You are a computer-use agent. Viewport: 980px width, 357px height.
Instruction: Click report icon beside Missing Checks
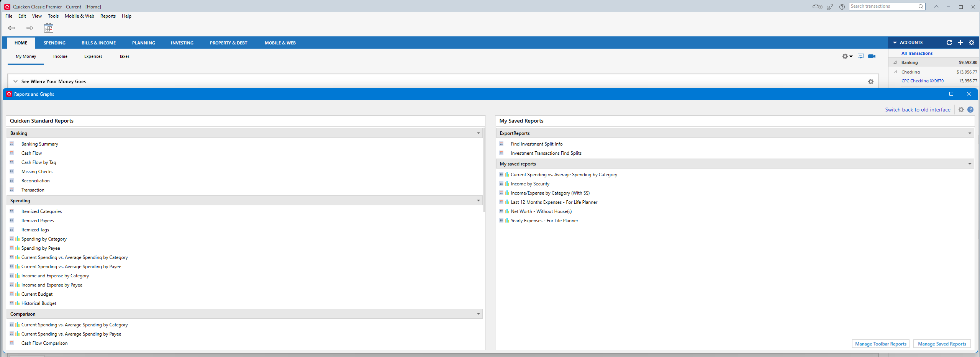coord(12,171)
